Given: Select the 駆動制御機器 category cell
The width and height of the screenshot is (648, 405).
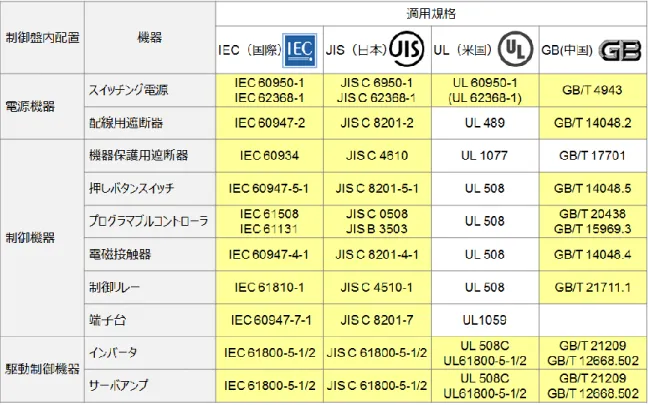Looking at the screenshot, I should coord(43,369).
